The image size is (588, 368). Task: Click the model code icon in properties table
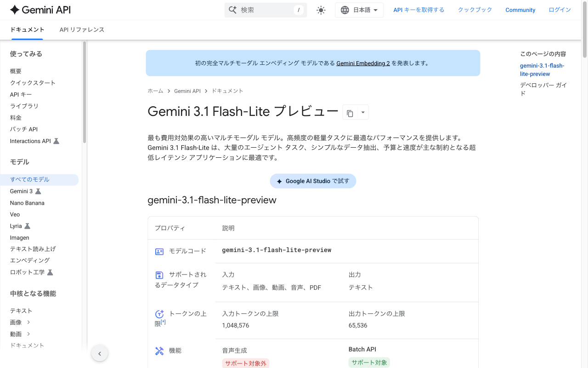tap(159, 251)
